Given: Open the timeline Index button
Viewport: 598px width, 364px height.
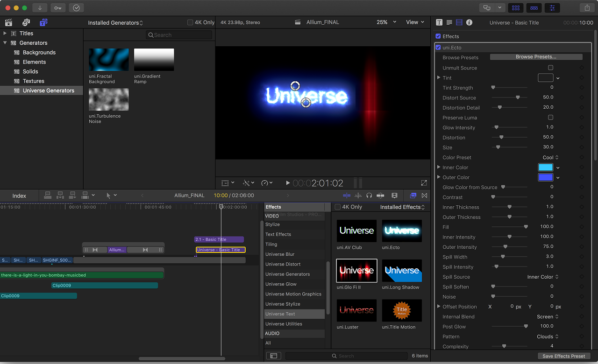Looking at the screenshot, I should pos(19,196).
